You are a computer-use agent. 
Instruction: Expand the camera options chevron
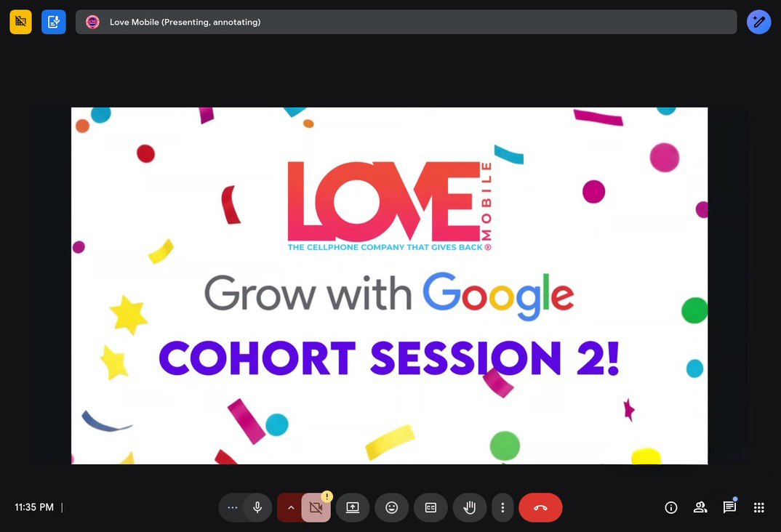(x=291, y=507)
